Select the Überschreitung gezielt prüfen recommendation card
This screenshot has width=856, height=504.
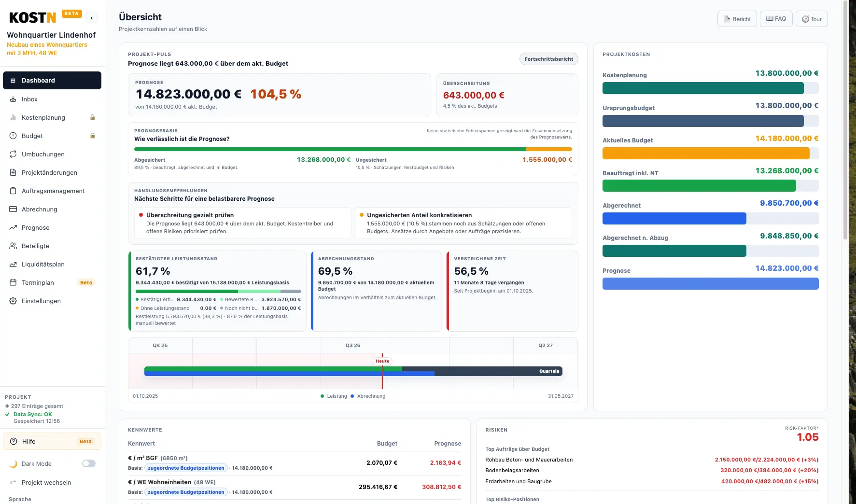tap(242, 223)
